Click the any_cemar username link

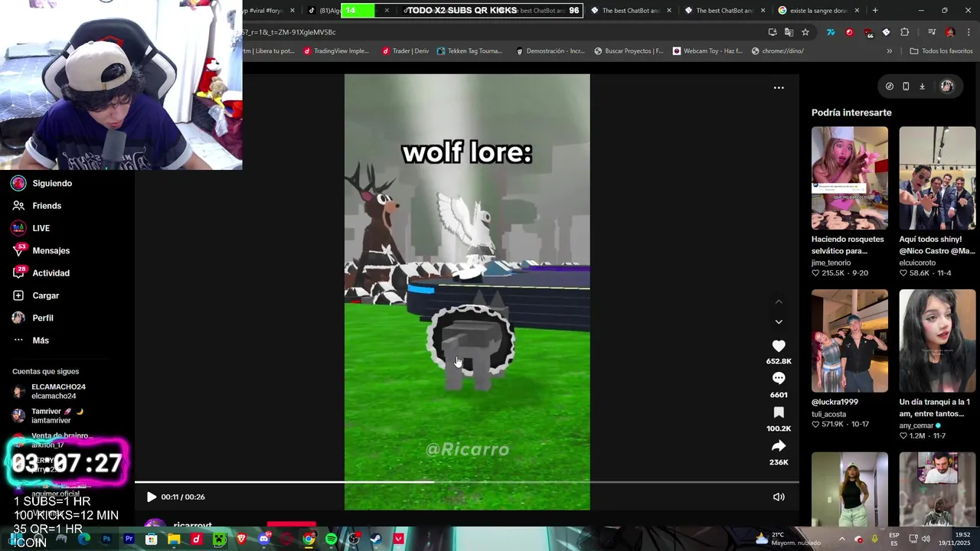point(916,425)
